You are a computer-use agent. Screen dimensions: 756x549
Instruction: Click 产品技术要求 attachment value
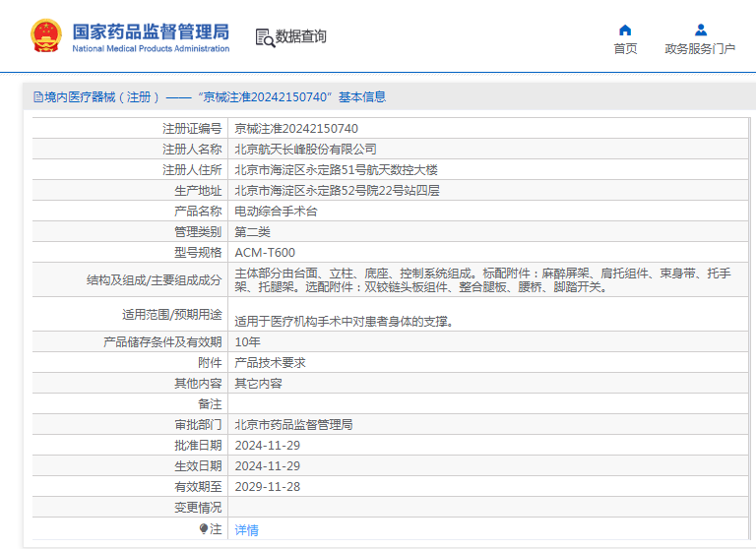coord(270,363)
